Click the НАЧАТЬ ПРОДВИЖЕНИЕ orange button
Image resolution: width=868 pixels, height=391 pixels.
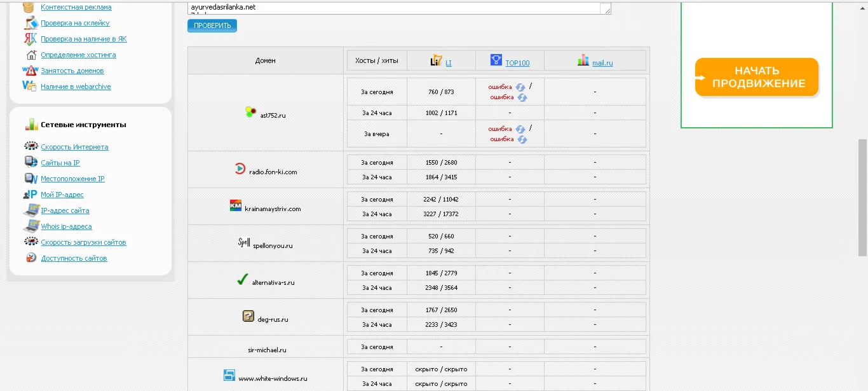click(757, 77)
